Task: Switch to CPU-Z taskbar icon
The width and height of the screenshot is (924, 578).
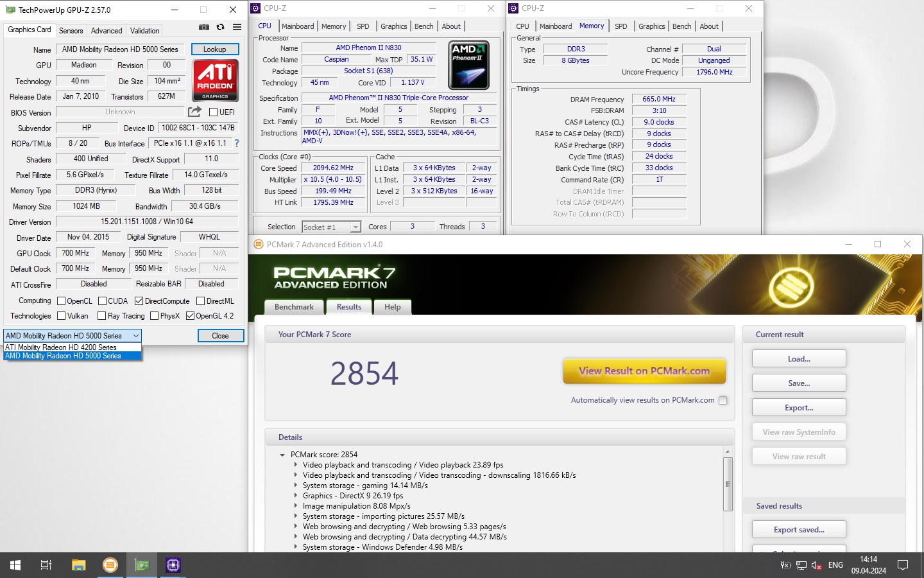Action: 173,565
